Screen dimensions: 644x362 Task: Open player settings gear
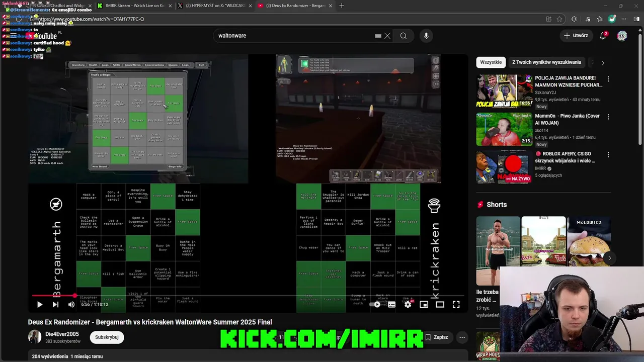coord(408,304)
